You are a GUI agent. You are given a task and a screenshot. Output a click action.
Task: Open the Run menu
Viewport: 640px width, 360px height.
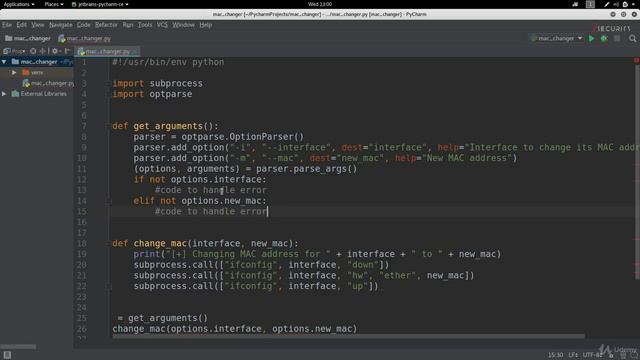(128, 25)
